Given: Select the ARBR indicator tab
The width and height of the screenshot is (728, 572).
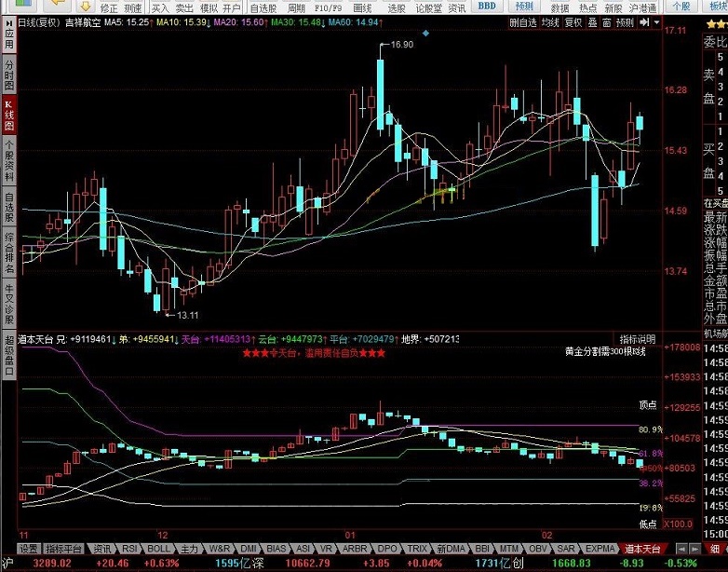Looking at the screenshot, I should 355,549.
